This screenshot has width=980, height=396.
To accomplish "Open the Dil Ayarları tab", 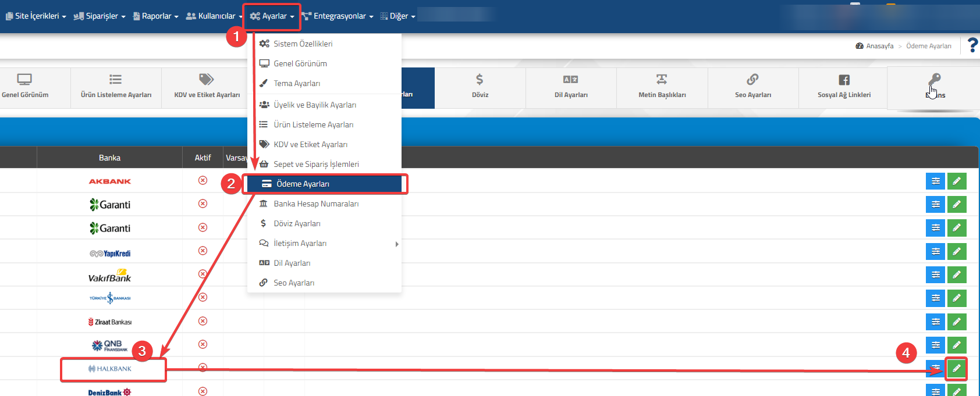I will (x=571, y=87).
